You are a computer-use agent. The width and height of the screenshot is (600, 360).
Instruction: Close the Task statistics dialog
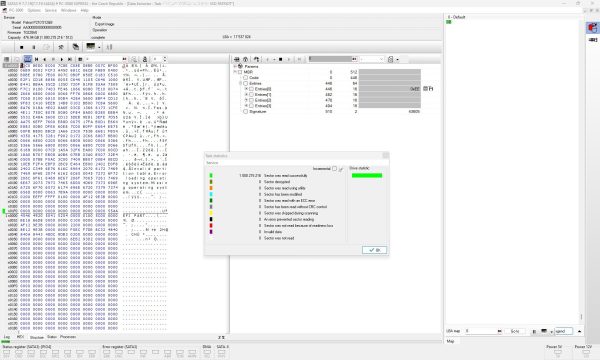385,155
